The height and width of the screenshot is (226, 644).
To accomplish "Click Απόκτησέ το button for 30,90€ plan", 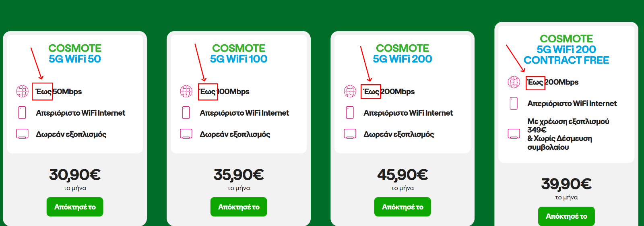I will point(75,207).
